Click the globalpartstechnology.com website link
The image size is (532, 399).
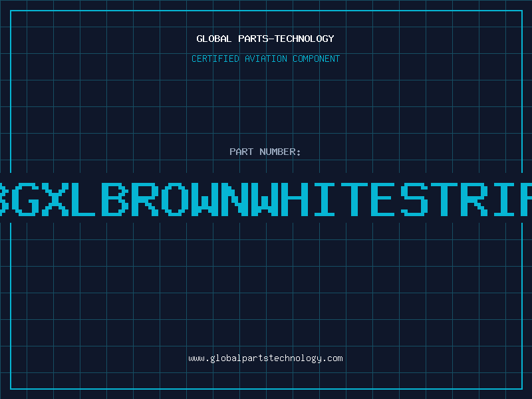tap(265, 358)
